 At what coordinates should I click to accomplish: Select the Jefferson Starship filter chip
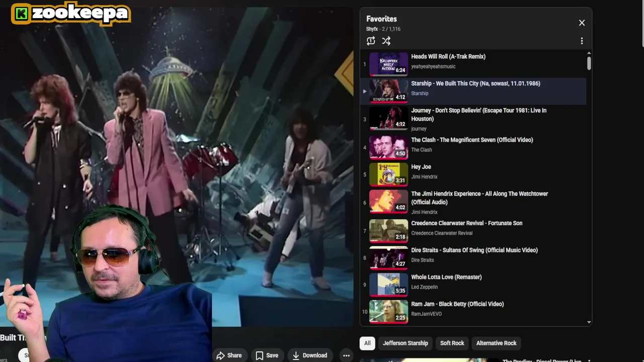point(406,343)
